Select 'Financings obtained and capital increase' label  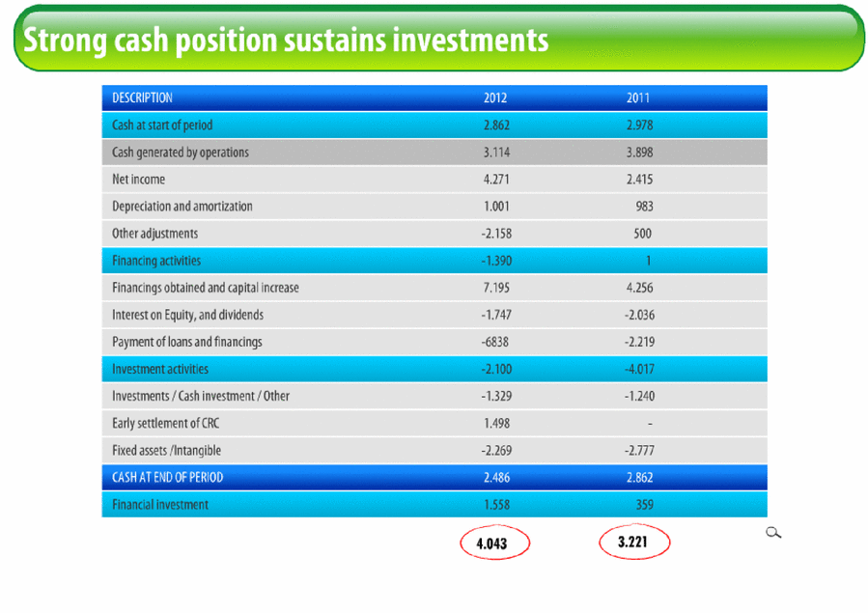tap(206, 288)
